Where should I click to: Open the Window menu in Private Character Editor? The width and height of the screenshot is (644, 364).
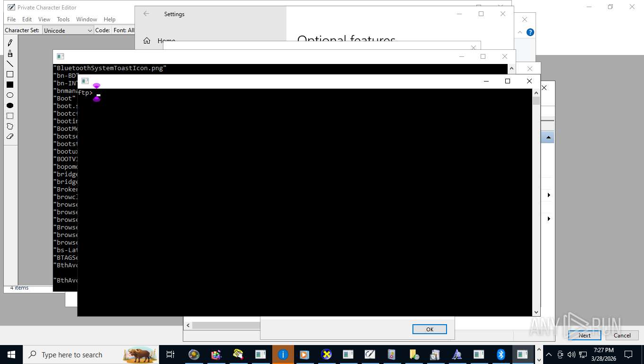point(87,19)
